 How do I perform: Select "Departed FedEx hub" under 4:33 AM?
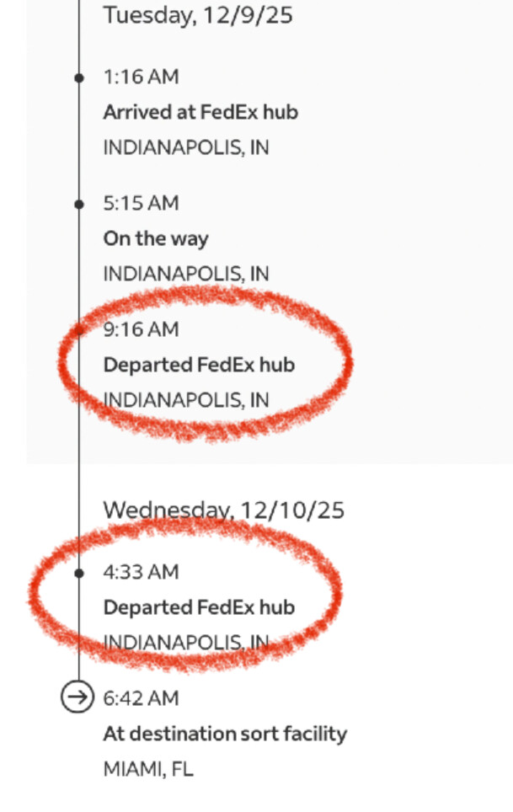(199, 607)
